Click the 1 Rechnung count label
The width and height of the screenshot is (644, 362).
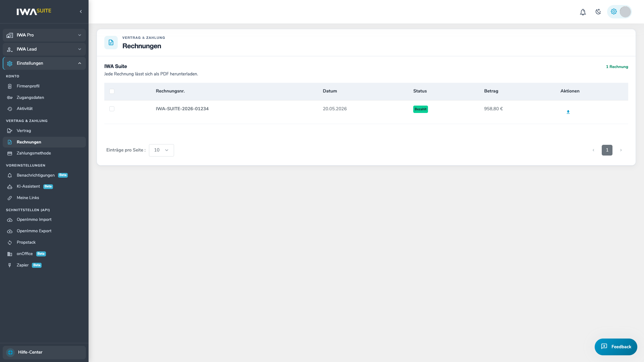pos(617,67)
